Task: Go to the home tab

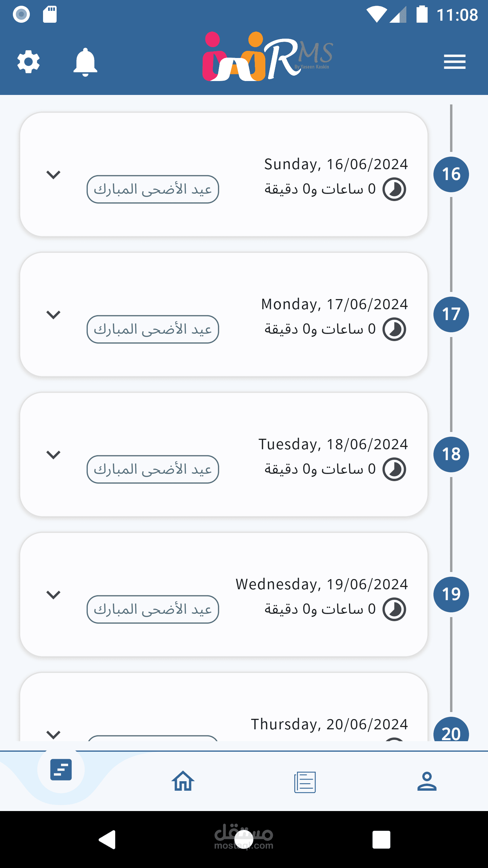Action: tap(183, 781)
